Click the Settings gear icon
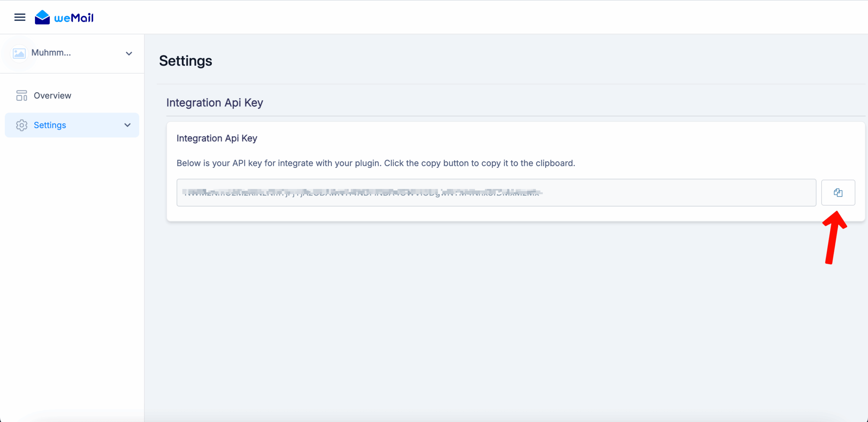The width and height of the screenshot is (868, 422). click(x=22, y=125)
